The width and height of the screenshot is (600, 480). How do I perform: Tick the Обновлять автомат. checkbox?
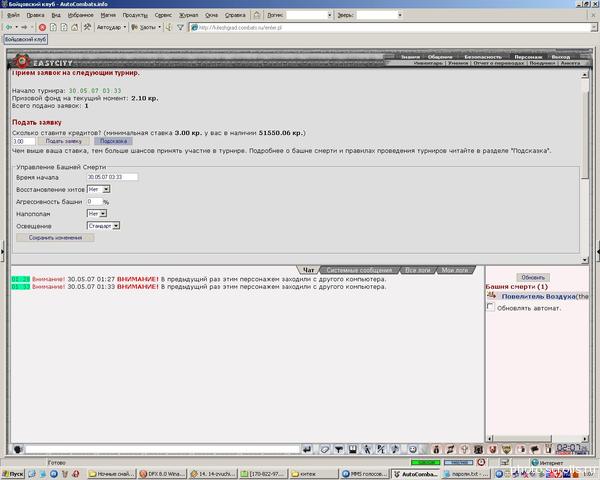click(x=490, y=307)
